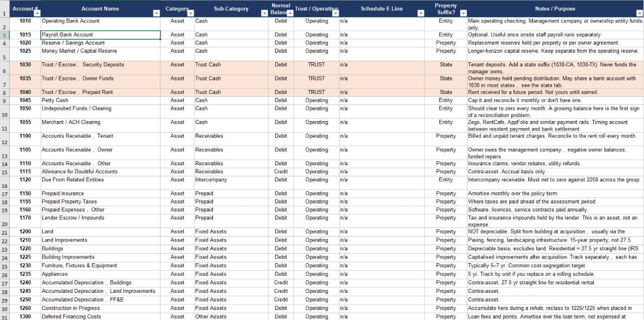Select the Reserve / Savings Account cell
644x320 pixels.
pos(101,43)
